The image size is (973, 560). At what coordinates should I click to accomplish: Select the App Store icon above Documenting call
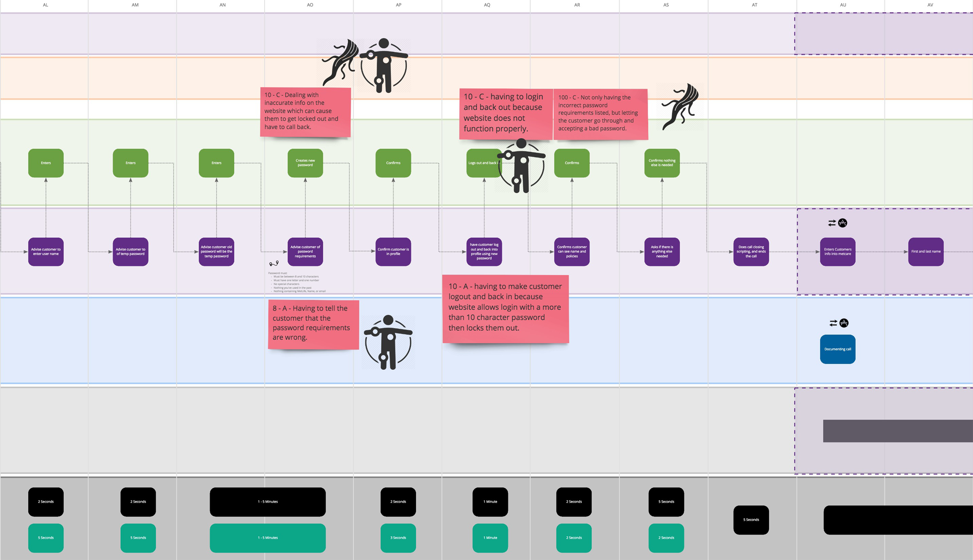click(x=844, y=323)
